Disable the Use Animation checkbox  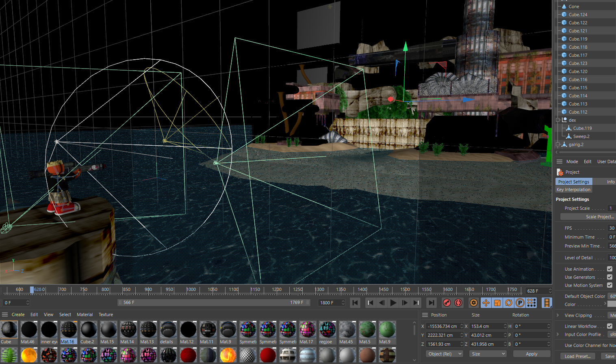(x=609, y=269)
